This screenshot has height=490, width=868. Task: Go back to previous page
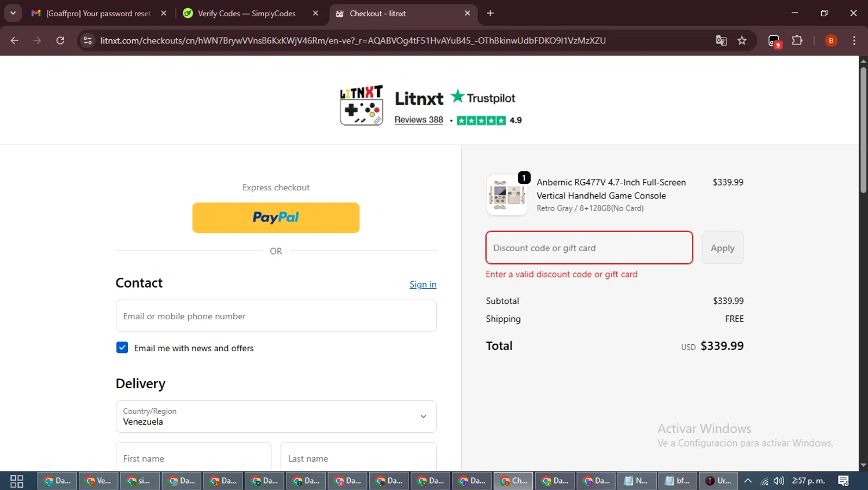(14, 40)
